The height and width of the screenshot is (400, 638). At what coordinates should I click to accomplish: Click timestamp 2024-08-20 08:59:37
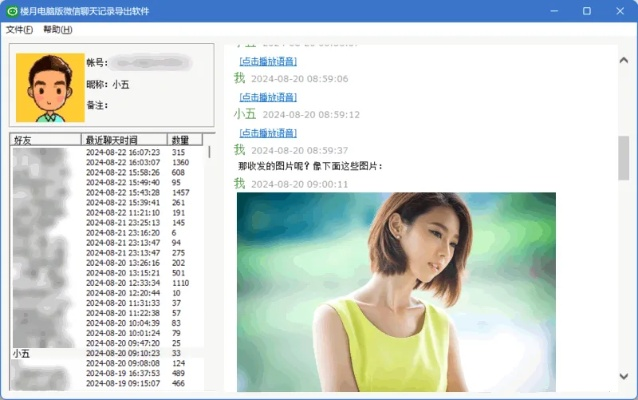point(299,151)
